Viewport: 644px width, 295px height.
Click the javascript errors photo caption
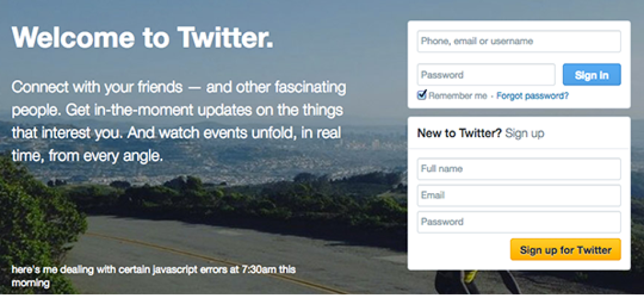[x=153, y=276]
